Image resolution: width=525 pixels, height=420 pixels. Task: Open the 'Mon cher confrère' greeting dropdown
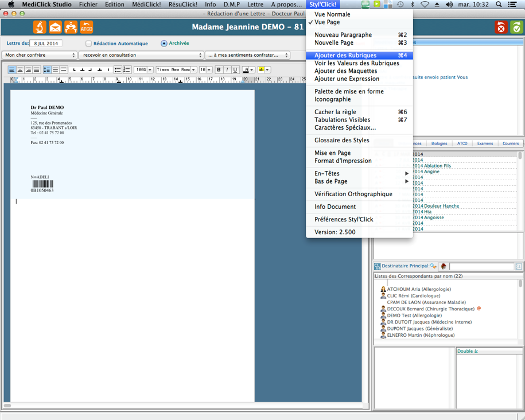coord(40,55)
